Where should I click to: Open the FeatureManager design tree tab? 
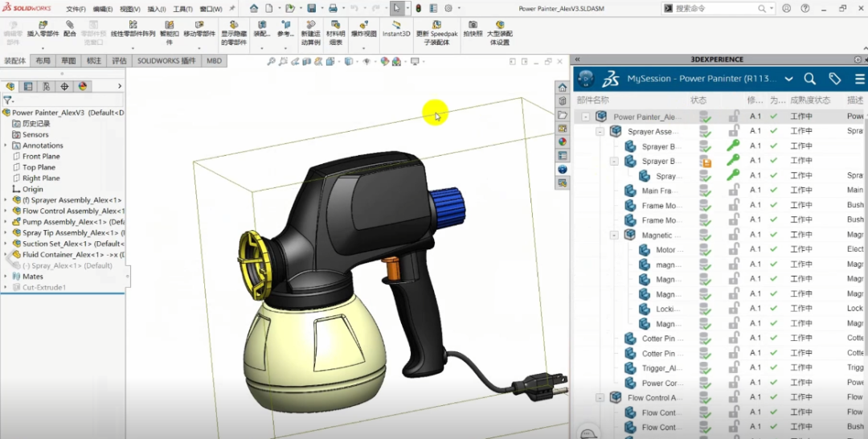10,86
